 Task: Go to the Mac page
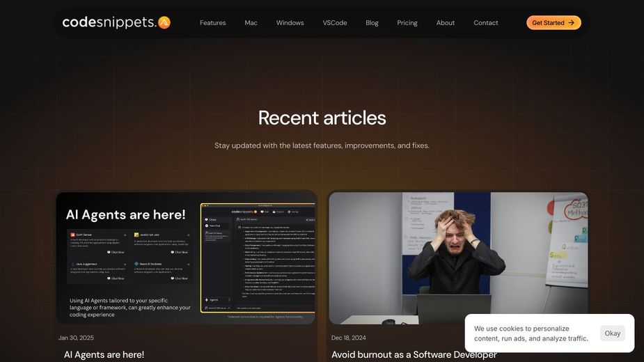click(251, 23)
